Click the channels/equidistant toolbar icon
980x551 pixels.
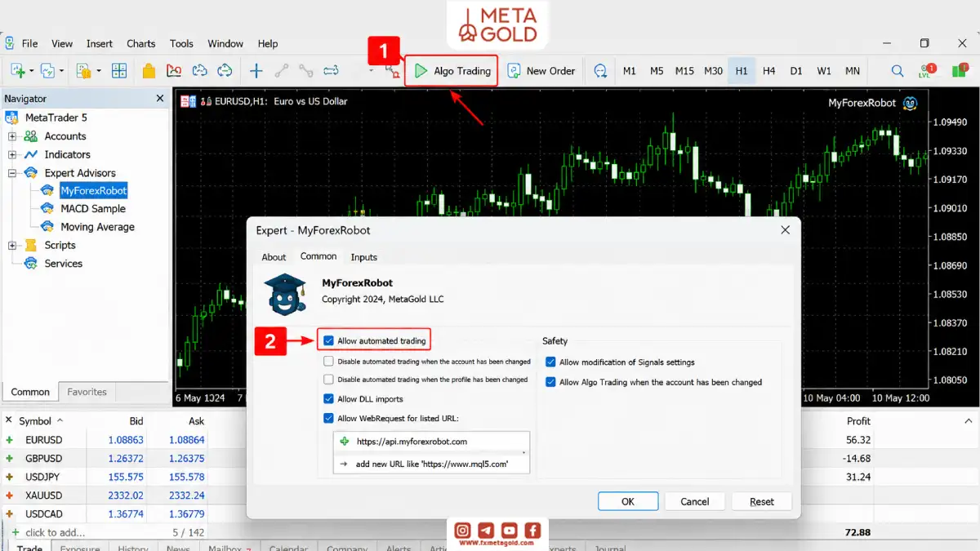[332, 71]
